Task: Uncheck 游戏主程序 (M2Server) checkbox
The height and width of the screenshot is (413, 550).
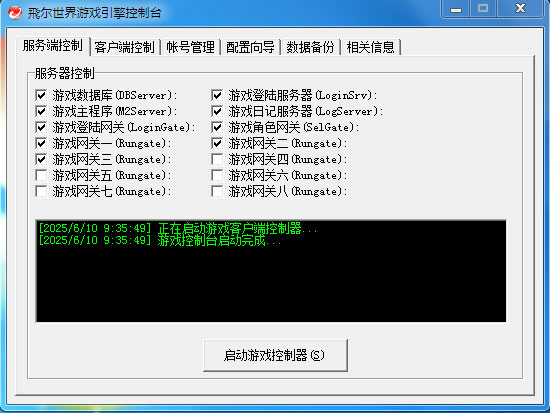Action: 41,111
